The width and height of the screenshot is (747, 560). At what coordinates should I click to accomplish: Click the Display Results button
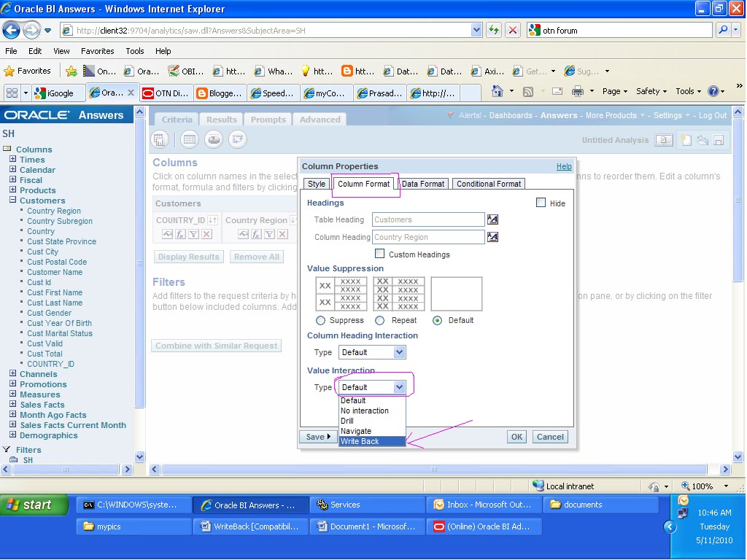[189, 257]
